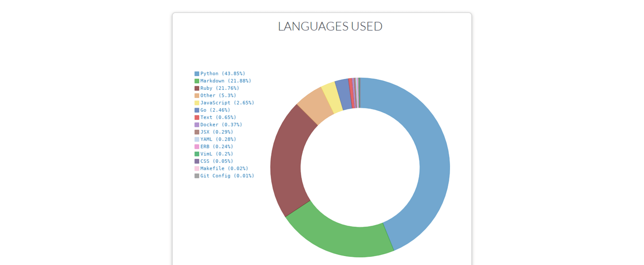Click the Docker legend color swatch
This screenshot has width=644, height=265.
point(197,125)
